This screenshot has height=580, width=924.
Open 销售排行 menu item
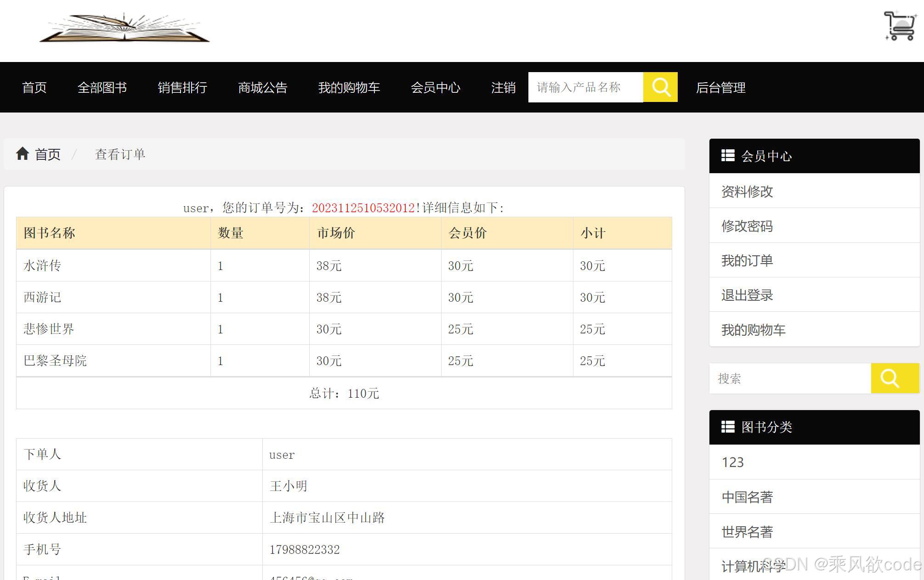pos(182,87)
